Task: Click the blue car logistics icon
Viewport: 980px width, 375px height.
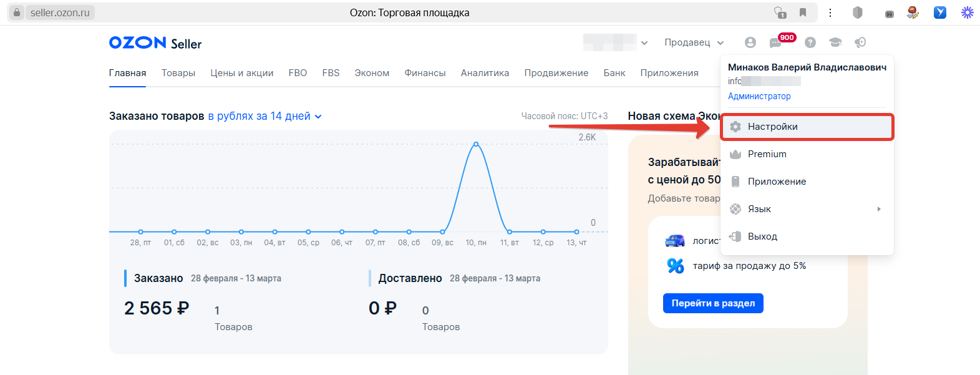Action: [675, 241]
